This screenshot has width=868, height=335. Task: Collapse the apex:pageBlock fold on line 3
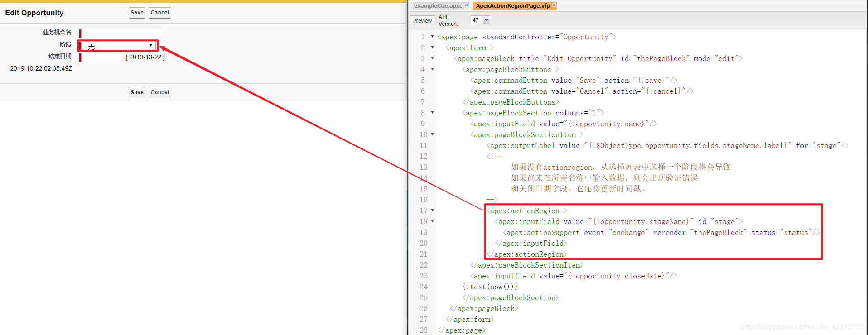tap(432, 58)
